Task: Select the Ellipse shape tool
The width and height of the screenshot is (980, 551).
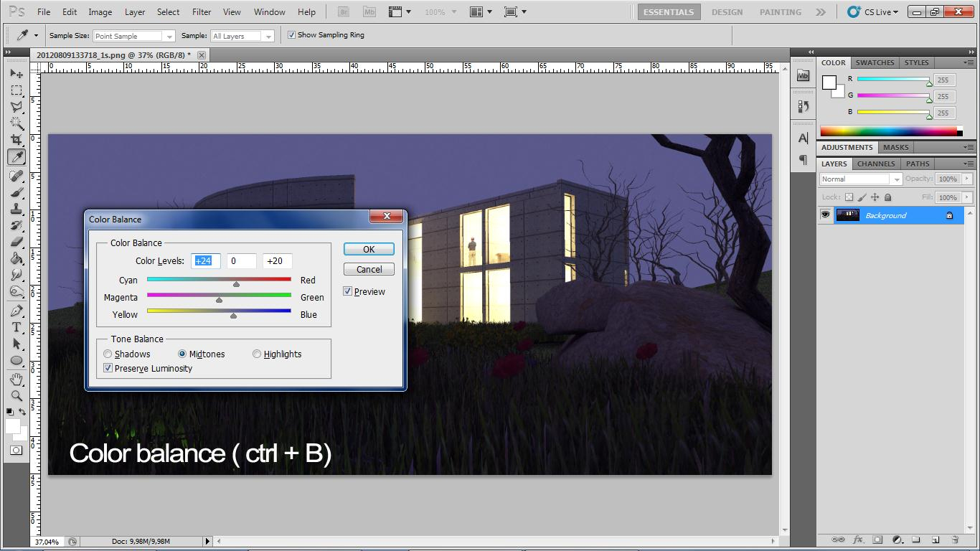Action: (x=17, y=360)
